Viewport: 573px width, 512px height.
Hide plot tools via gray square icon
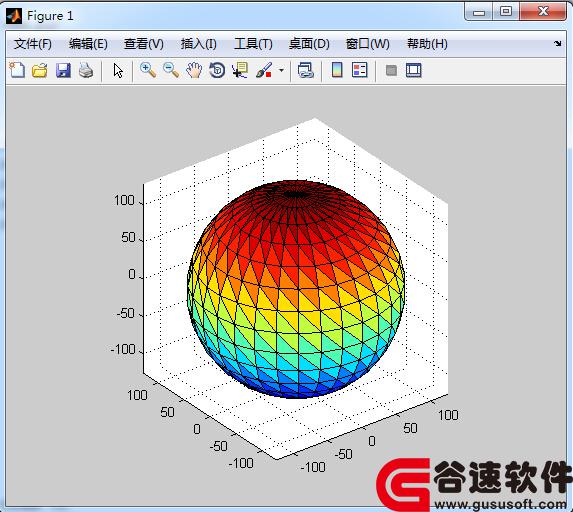391,70
